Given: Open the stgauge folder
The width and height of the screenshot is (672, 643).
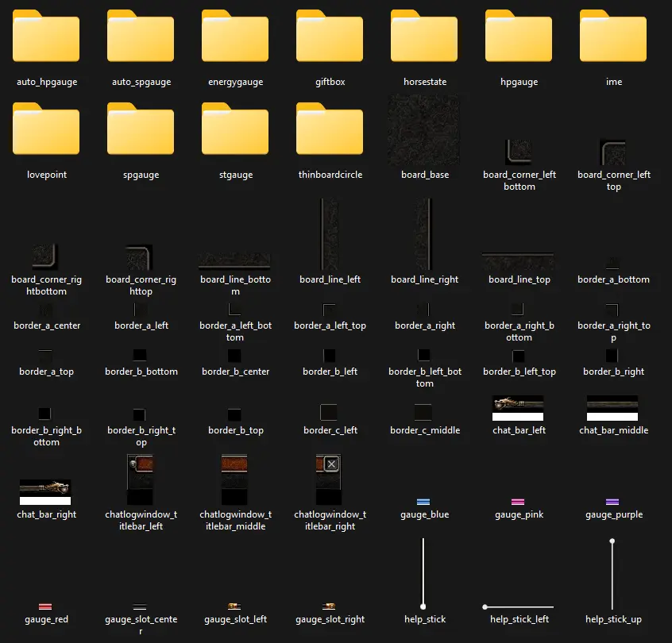Looking at the screenshot, I should pos(235,130).
